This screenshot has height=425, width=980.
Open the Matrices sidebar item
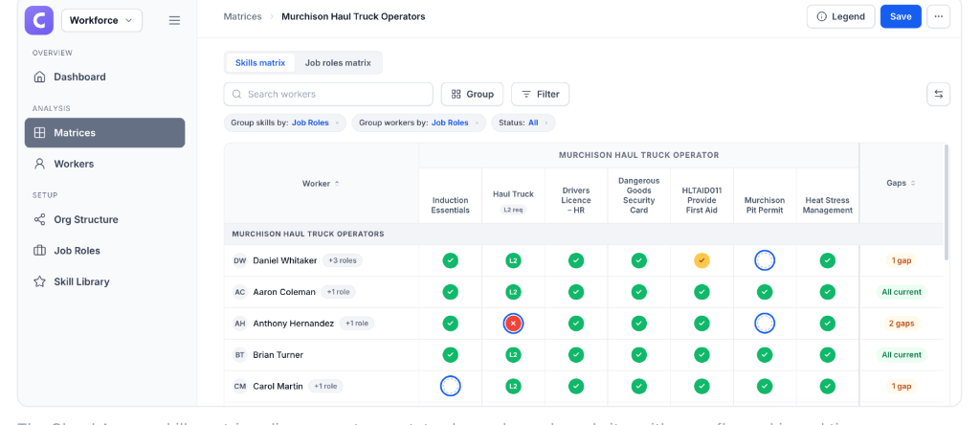[x=105, y=132]
